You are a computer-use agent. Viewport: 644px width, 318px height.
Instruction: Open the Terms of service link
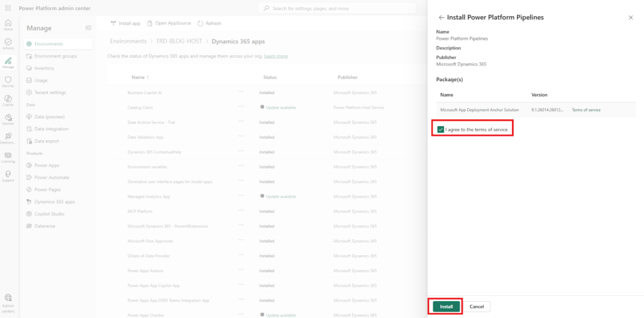click(x=586, y=110)
